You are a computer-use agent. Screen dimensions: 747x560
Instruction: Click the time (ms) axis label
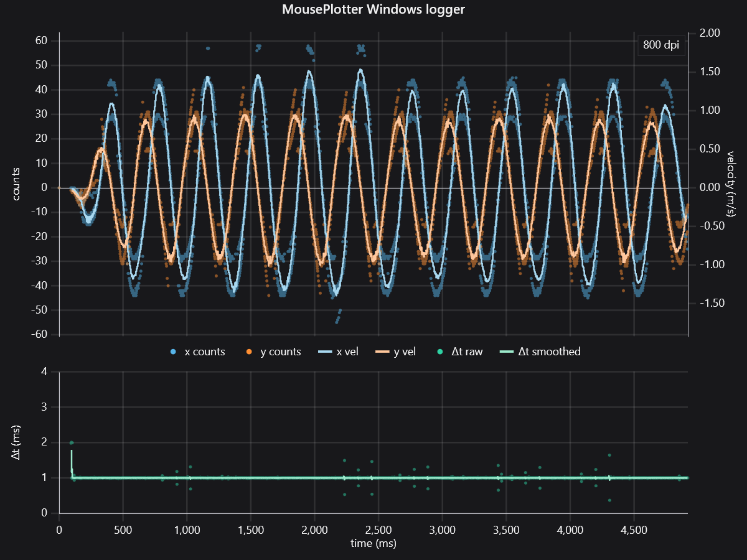(374, 543)
